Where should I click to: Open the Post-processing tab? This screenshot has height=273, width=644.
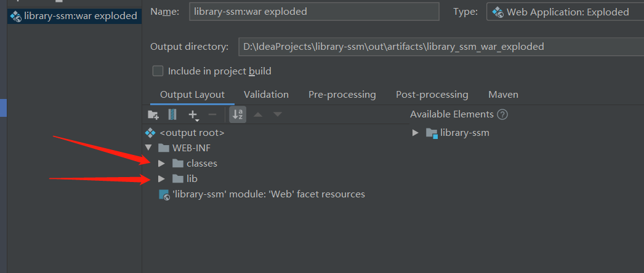point(432,95)
